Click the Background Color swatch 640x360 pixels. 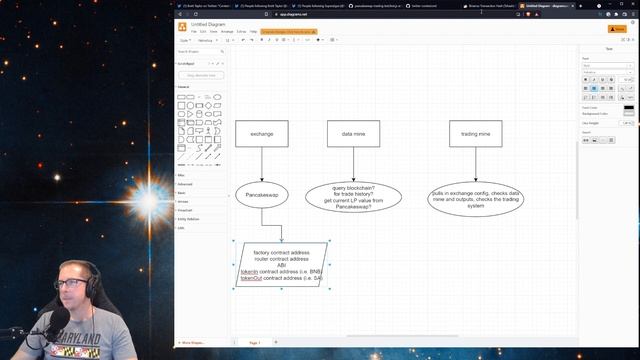(x=629, y=113)
